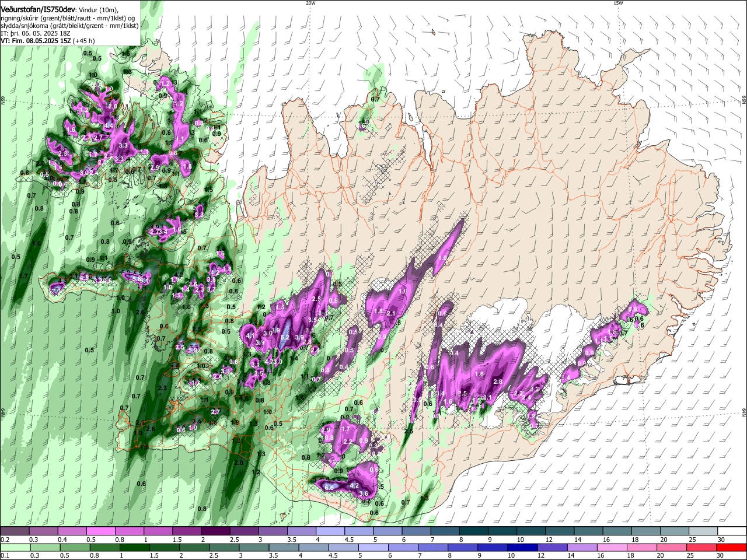Select the snow scale swatch between 0.3 and 0.4
The height and width of the screenshot is (560, 747).
[44, 531]
